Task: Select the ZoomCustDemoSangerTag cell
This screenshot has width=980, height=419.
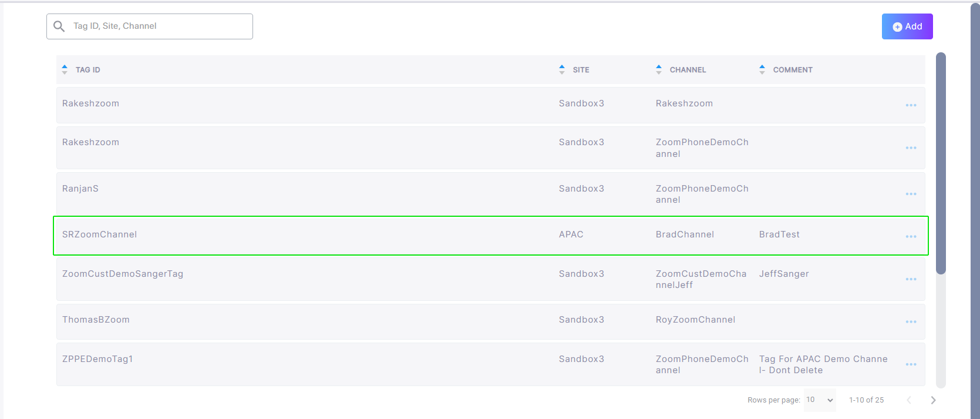Action: click(123, 274)
